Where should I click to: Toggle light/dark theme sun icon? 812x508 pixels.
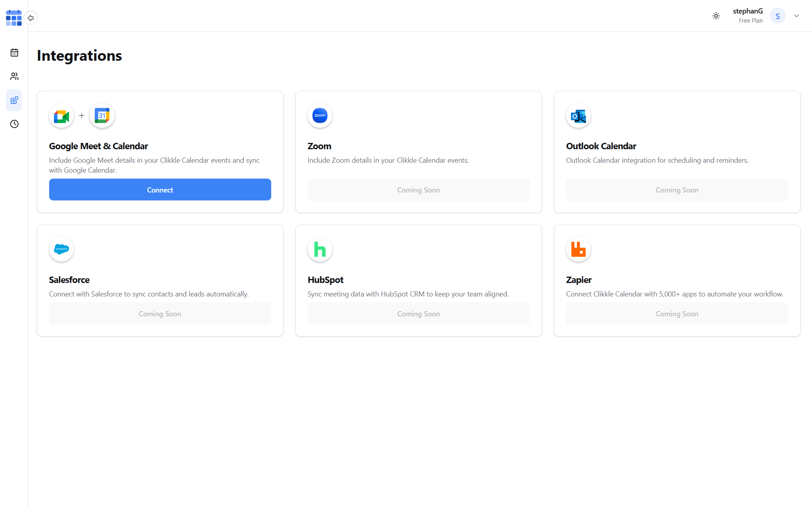click(x=716, y=16)
